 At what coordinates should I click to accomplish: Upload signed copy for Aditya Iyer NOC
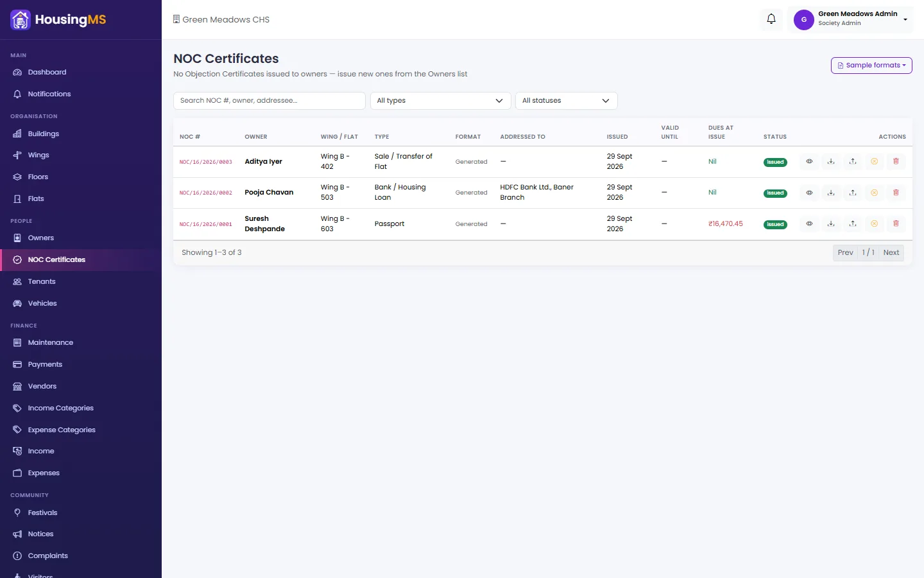point(853,161)
